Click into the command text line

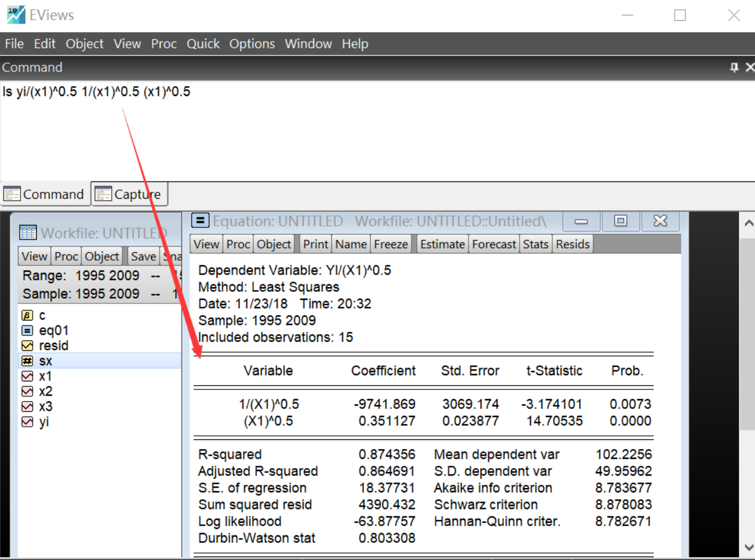coord(96,92)
